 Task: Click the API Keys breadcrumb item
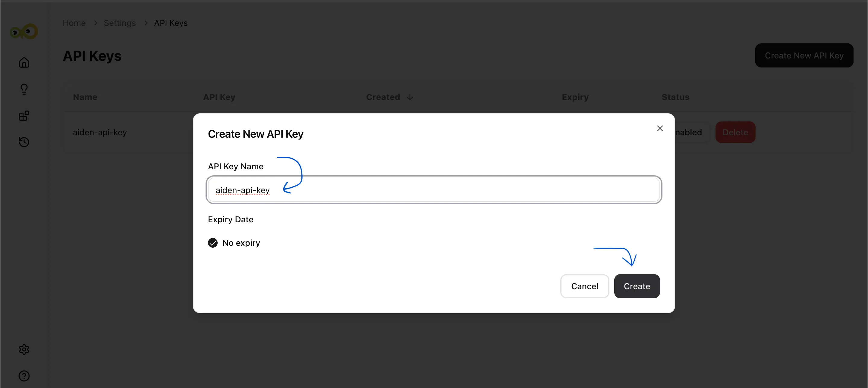point(171,23)
